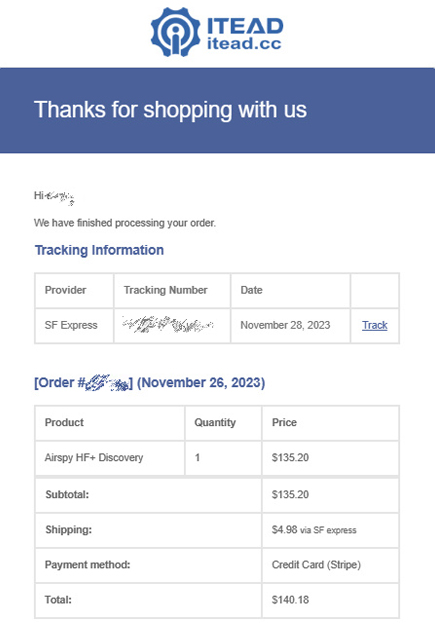Click the Order number heading dated November 26

click(150, 383)
